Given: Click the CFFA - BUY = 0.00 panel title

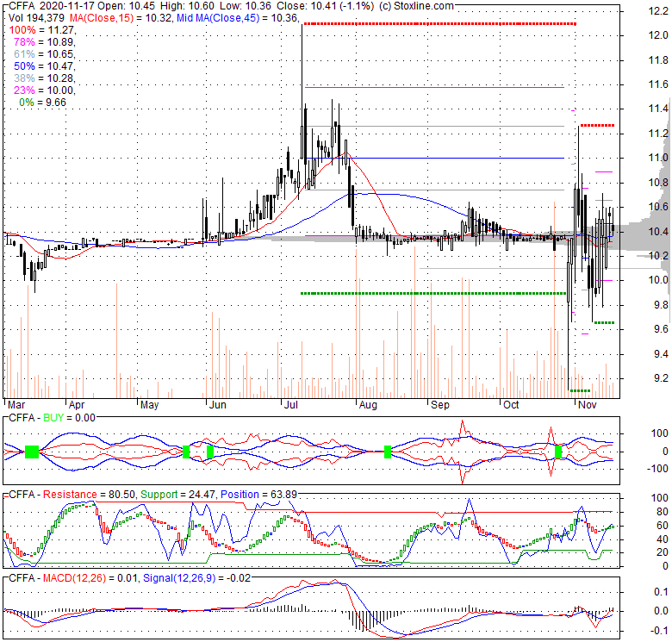Looking at the screenshot, I should [x=52, y=418].
